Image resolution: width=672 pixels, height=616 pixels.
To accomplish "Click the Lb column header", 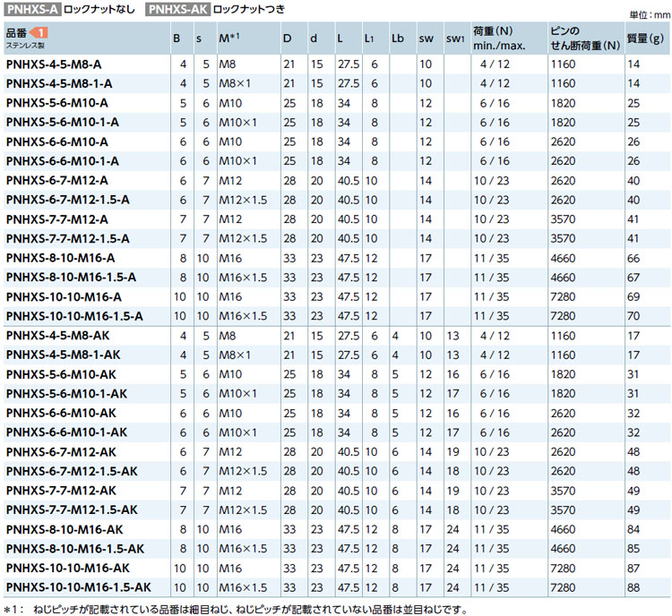I will pyautogui.click(x=398, y=38).
